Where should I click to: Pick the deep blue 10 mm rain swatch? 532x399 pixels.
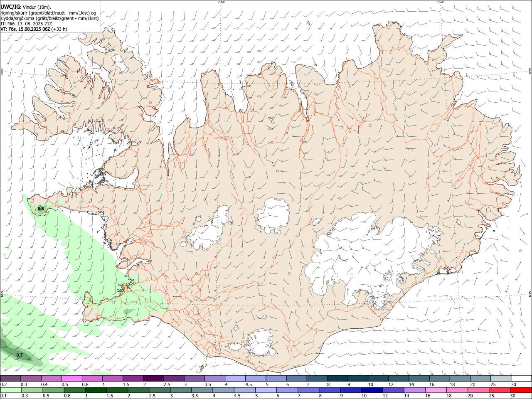pyautogui.click(x=372, y=390)
